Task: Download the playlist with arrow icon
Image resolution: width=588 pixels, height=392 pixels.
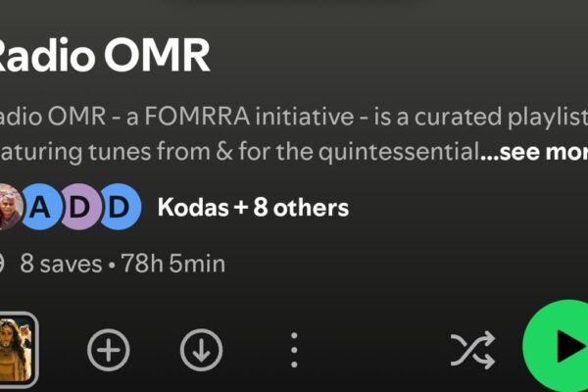Action: 201,350
